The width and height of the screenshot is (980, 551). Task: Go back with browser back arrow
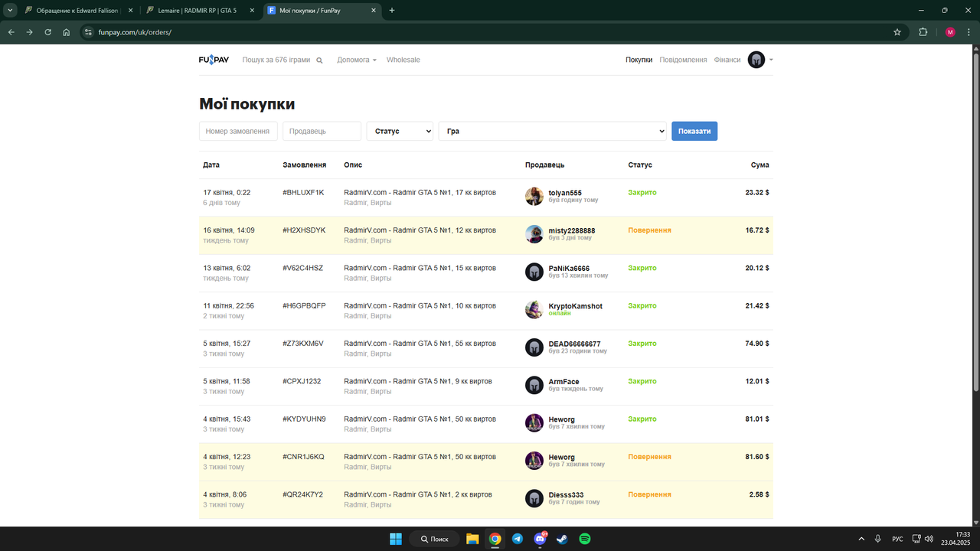[x=11, y=32]
